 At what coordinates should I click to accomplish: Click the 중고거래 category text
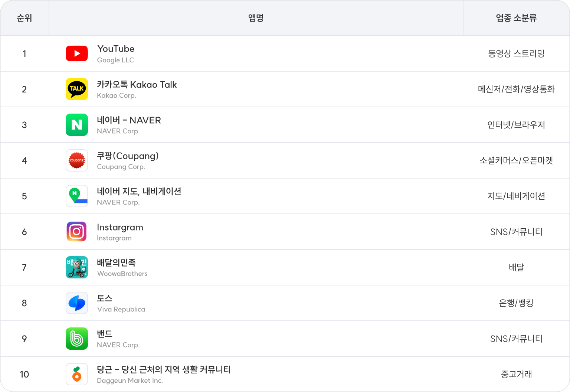pyautogui.click(x=516, y=374)
